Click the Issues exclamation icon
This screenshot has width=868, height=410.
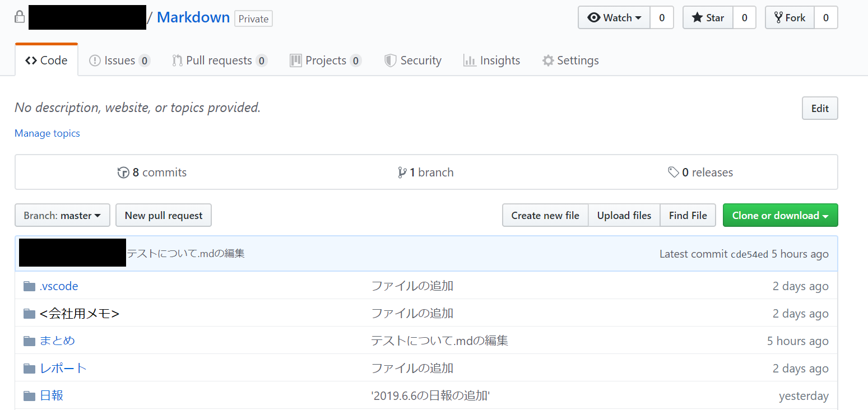tap(95, 60)
